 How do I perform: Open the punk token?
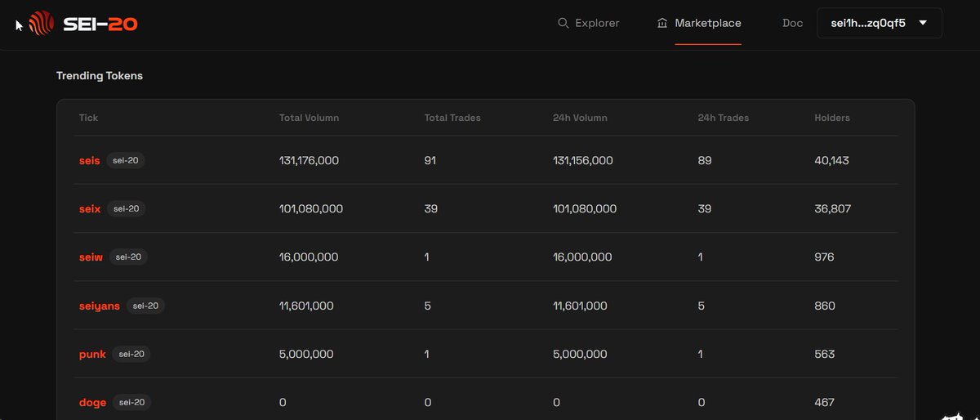92,354
